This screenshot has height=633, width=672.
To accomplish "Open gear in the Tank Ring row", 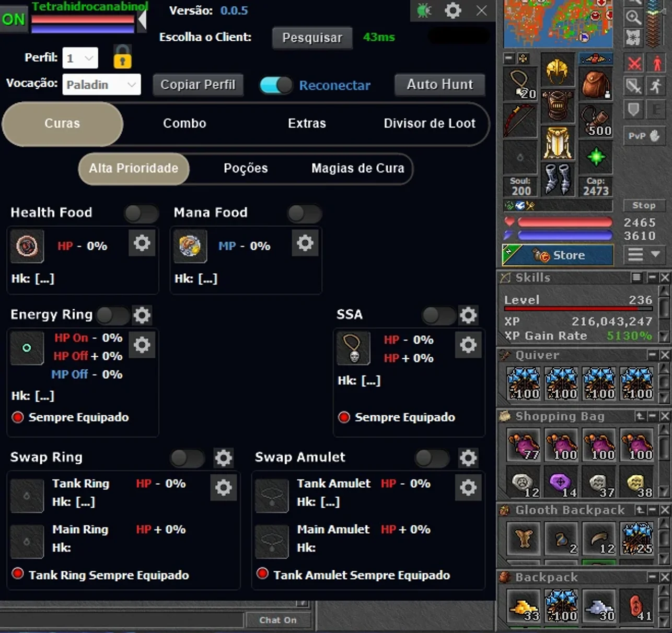I will click(x=224, y=487).
